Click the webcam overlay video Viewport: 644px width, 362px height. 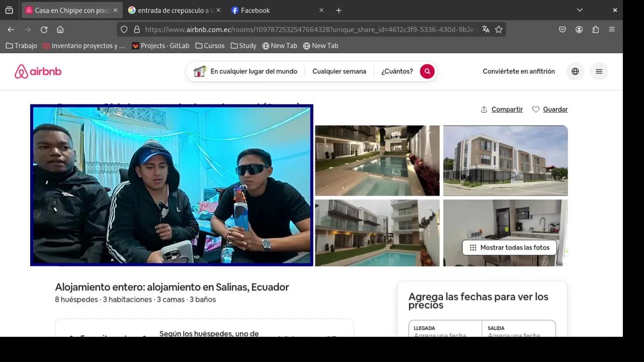point(172,185)
